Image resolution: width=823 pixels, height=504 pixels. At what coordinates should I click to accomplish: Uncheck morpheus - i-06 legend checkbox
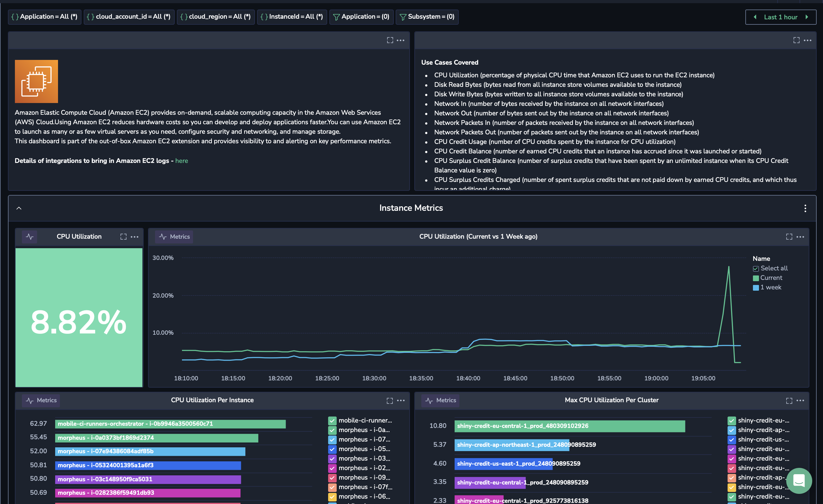point(332,497)
